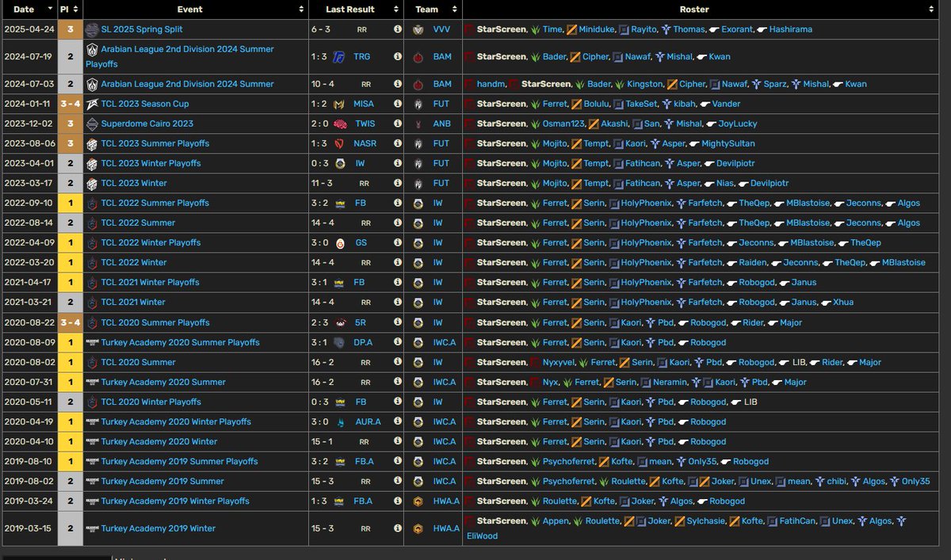The width and height of the screenshot is (951, 560).
Task: Open the Superdome Cairo 2023 event link
Action: tap(147, 124)
